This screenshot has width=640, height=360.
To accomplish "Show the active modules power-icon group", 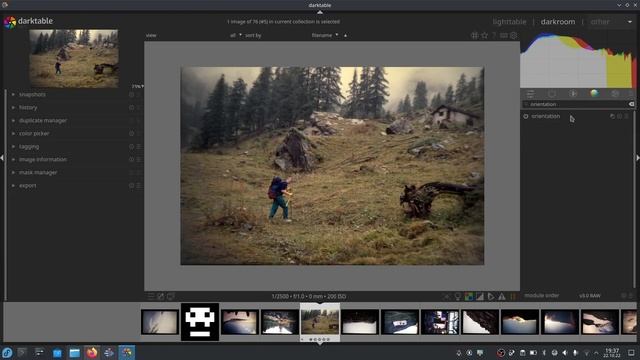I will coord(551,94).
